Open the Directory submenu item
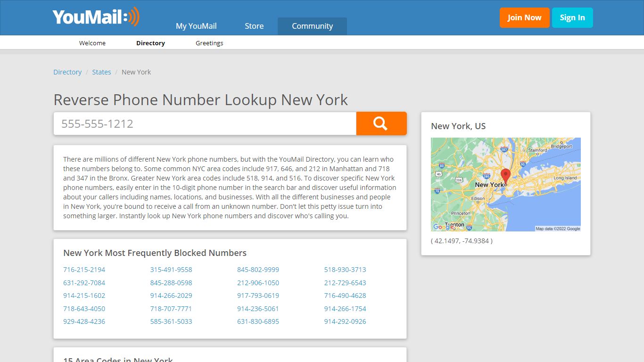 [x=150, y=43]
